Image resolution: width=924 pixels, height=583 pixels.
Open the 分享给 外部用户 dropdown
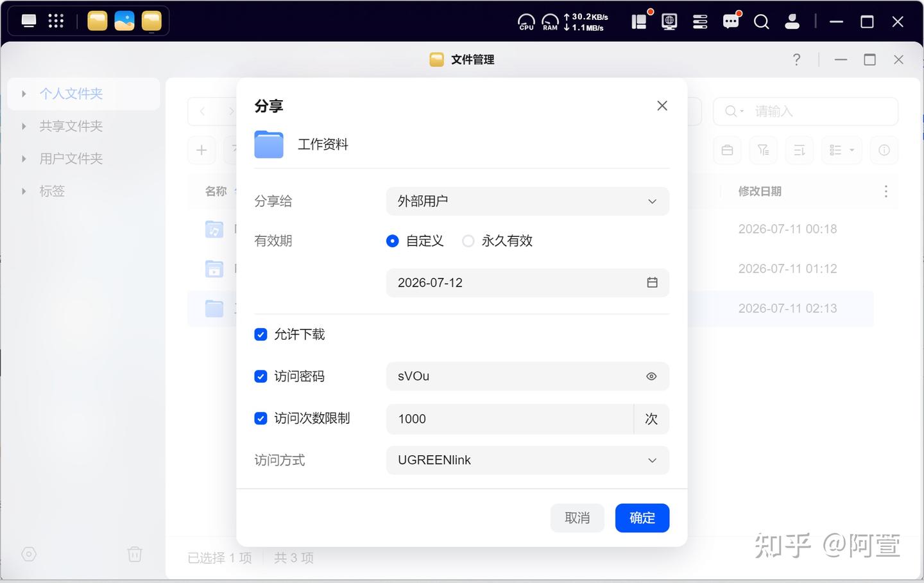point(527,202)
